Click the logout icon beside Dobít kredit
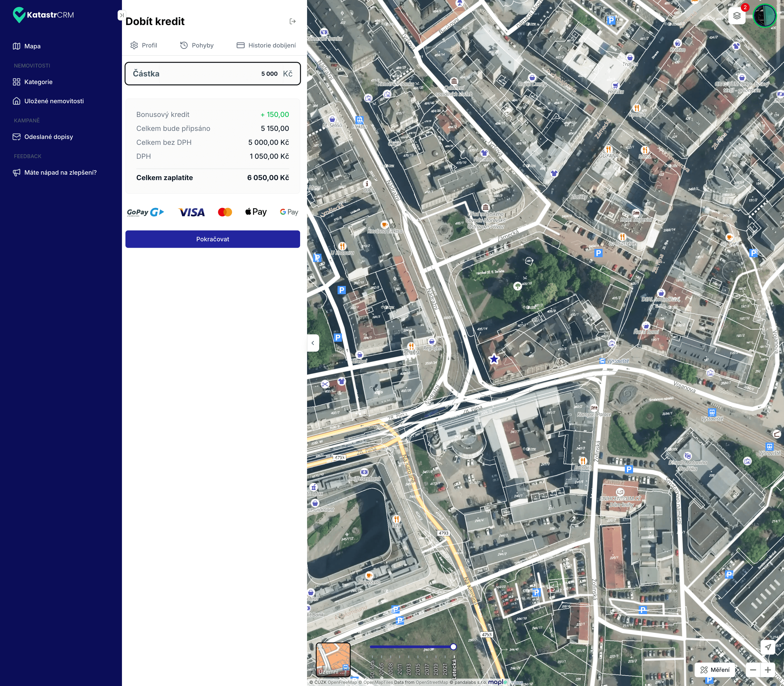This screenshot has height=686, width=784. (292, 21)
